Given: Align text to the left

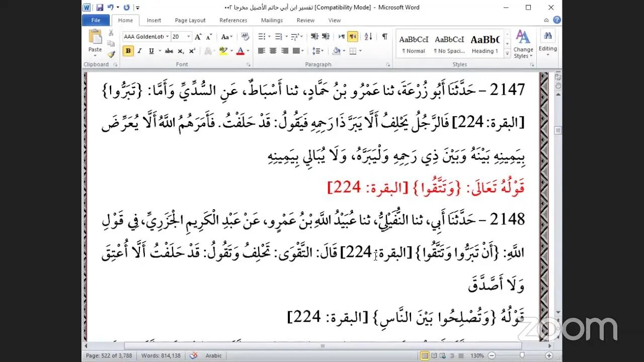Looking at the screenshot, I should coord(261,51).
